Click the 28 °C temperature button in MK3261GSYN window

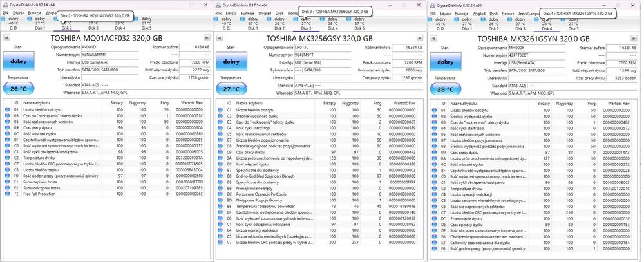coord(445,89)
